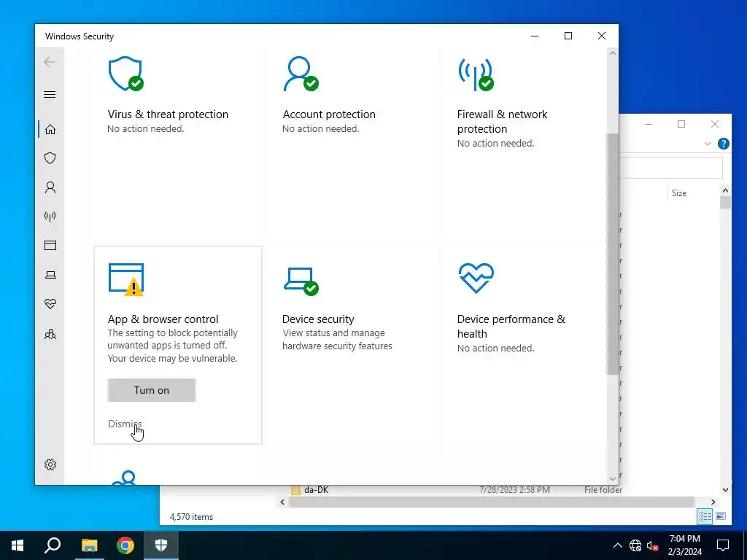Click the Device security title
The height and width of the screenshot is (560, 747).
click(318, 319)
